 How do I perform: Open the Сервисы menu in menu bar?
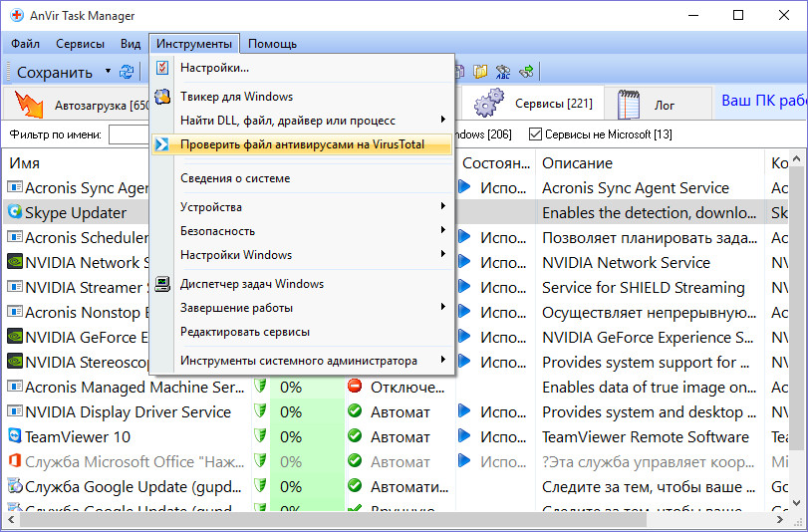80,44
